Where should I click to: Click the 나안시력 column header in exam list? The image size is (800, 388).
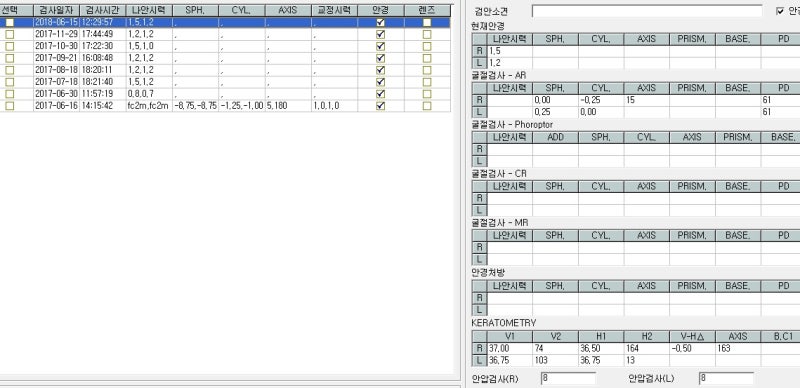(x=149, y=10)
